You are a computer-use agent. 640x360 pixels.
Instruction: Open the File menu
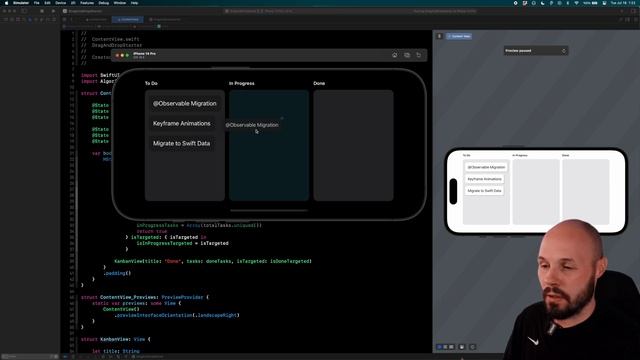pyautogui.click(x=36, y=3)
